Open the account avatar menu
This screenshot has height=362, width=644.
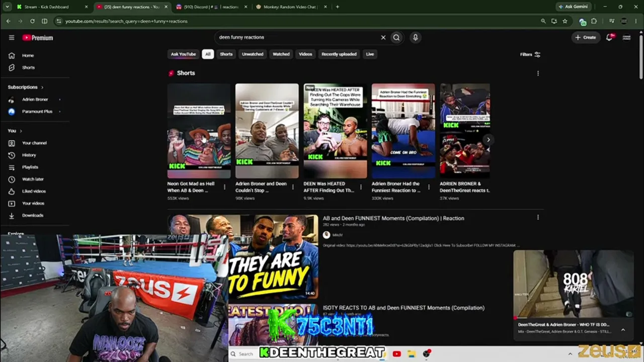(626, 37)
